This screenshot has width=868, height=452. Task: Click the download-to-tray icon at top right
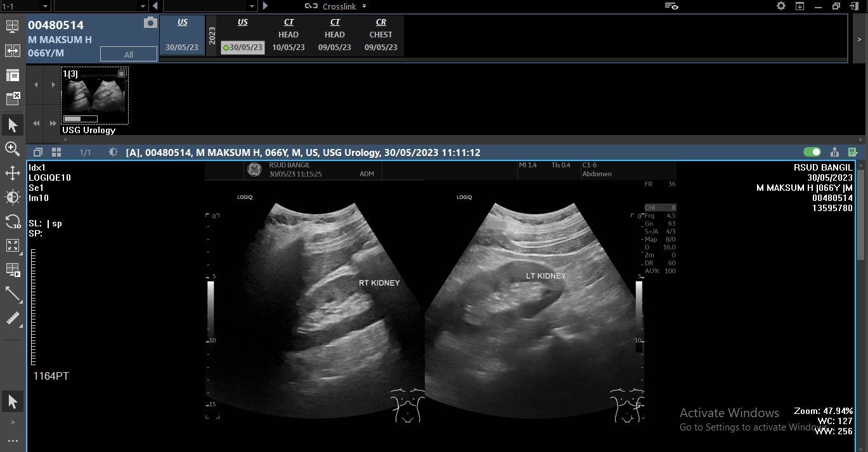[x=800, y=6]
